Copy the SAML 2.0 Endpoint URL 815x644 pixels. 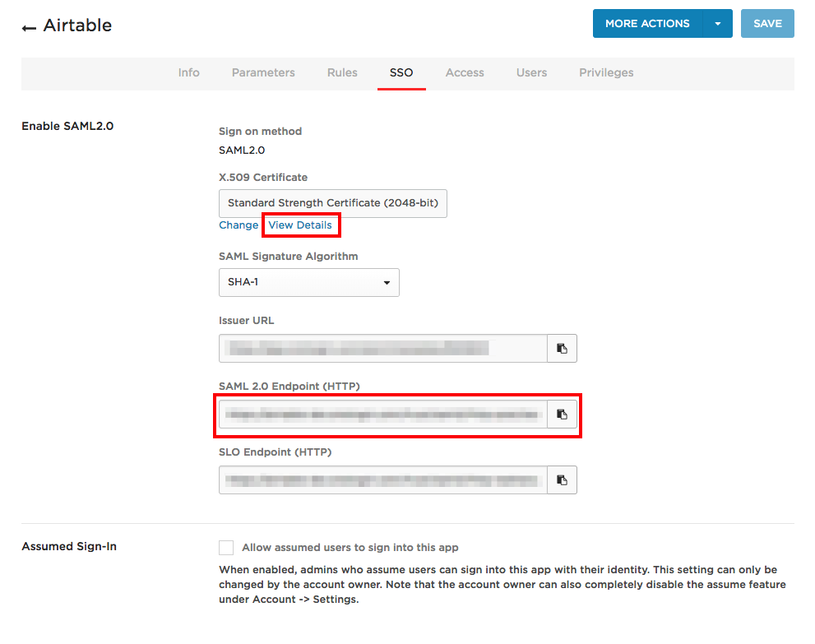point(562,415)
